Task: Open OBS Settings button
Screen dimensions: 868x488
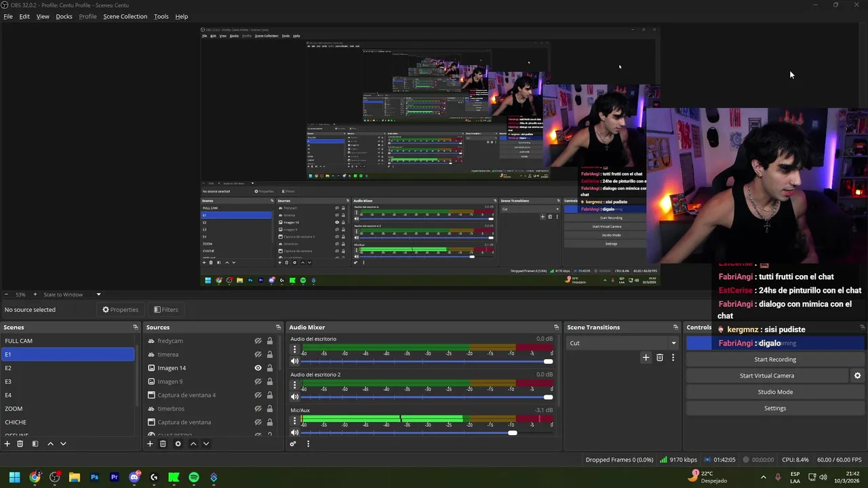Action: pos(775,408)
